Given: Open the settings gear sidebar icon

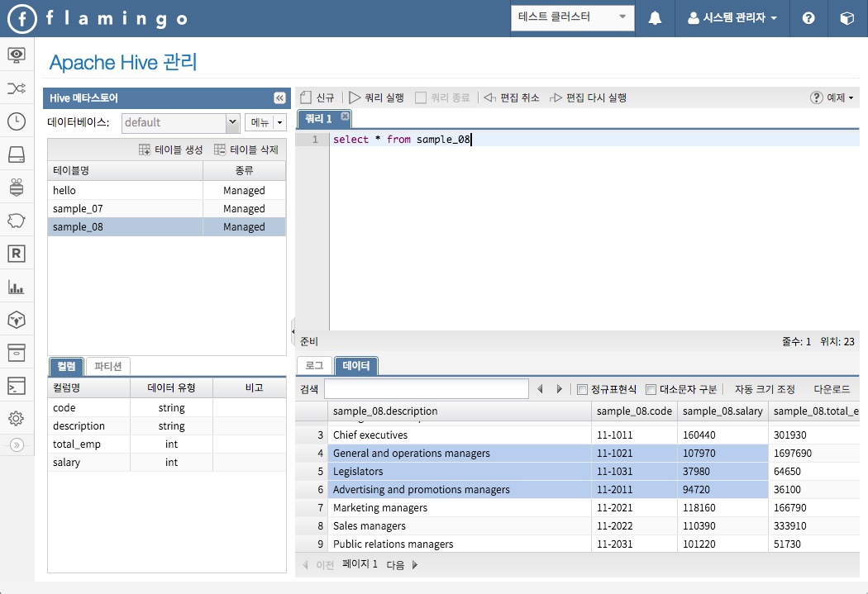Looking at the screenshot, I should tap(17, 419).
